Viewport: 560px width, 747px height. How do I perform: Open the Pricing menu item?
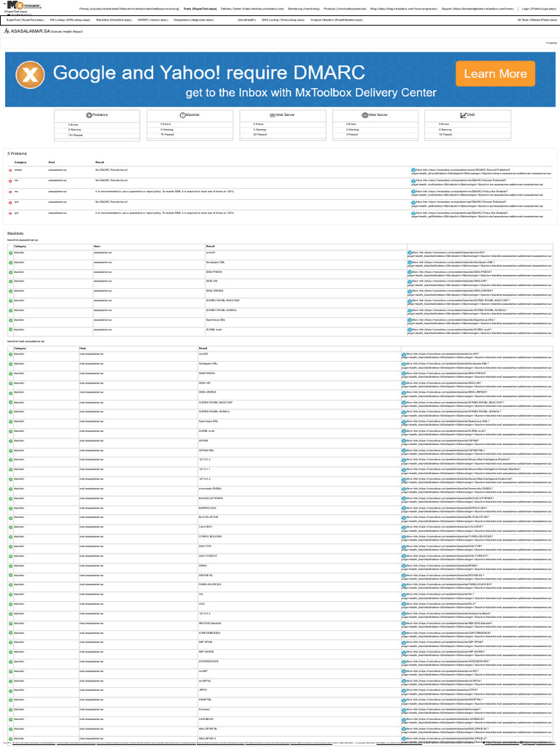[x=129, y=9]
